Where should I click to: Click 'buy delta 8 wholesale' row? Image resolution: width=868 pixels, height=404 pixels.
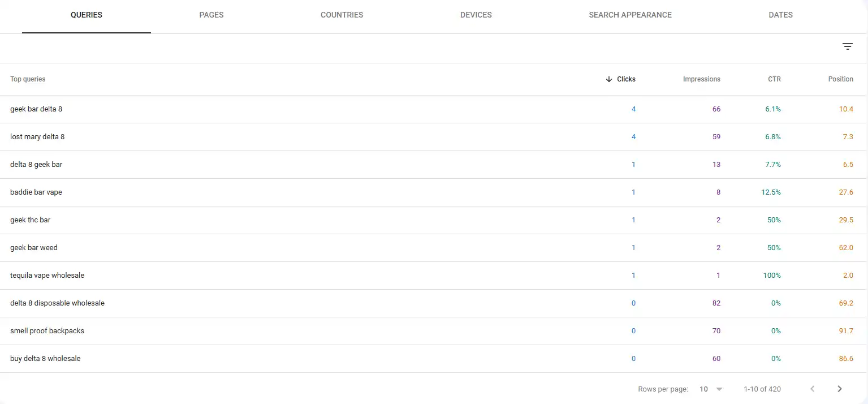pos(45,359)
